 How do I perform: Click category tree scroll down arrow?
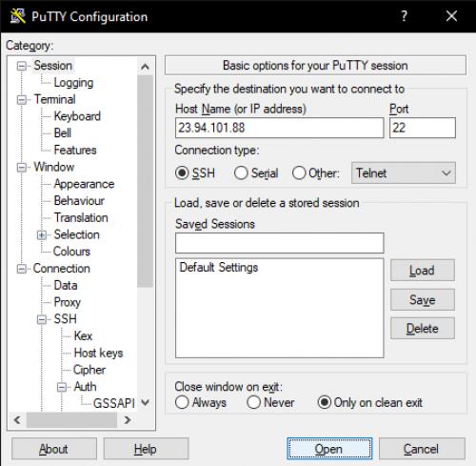point(145,403)
